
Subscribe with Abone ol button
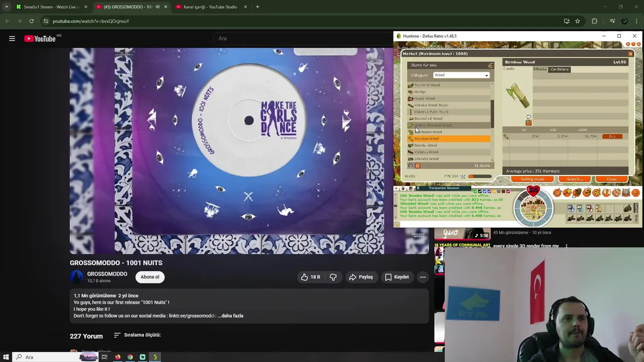click(x=150, y=277)
